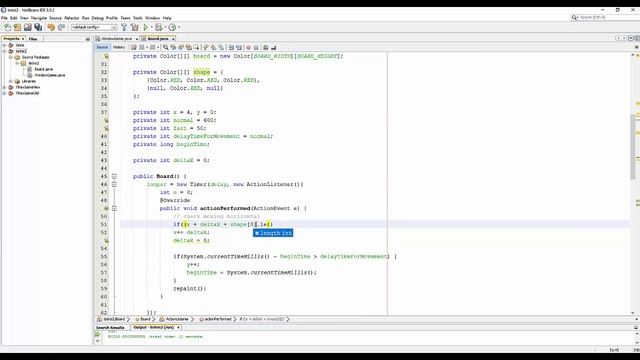This screenshot has width=640, height=360.
Task: Close the Board.java editor tab
Action: [x=173, y=39]
